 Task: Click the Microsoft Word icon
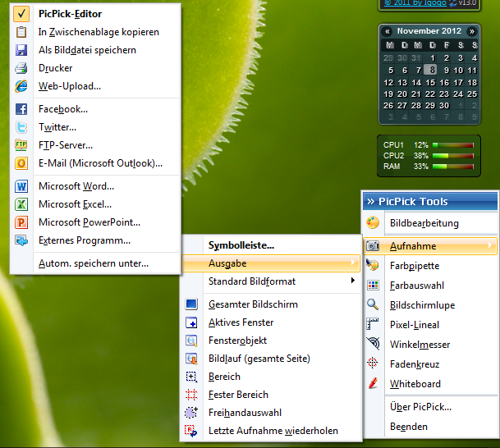(21, 186)
